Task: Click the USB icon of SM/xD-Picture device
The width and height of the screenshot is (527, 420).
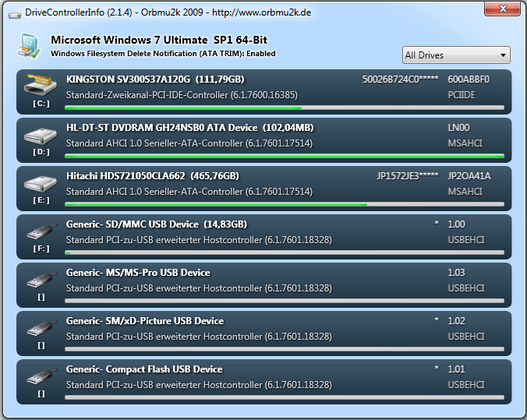Action: tap(41, 328)
